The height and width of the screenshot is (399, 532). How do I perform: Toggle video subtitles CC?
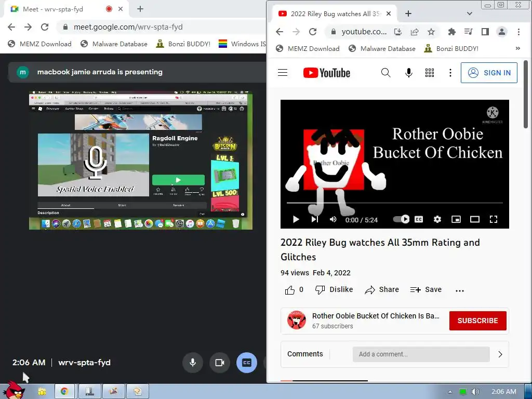pyautogui.click(x=419, y=220)
